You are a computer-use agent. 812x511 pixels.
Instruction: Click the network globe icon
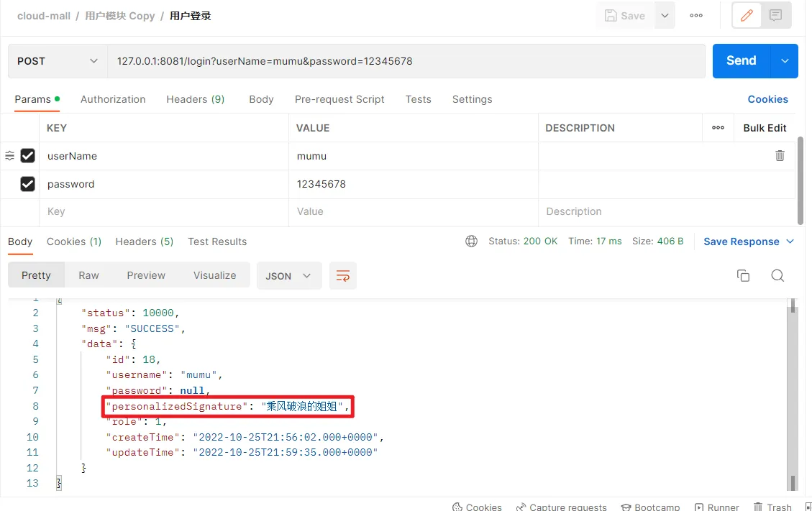pyautogui.click(x=472, y=241)
